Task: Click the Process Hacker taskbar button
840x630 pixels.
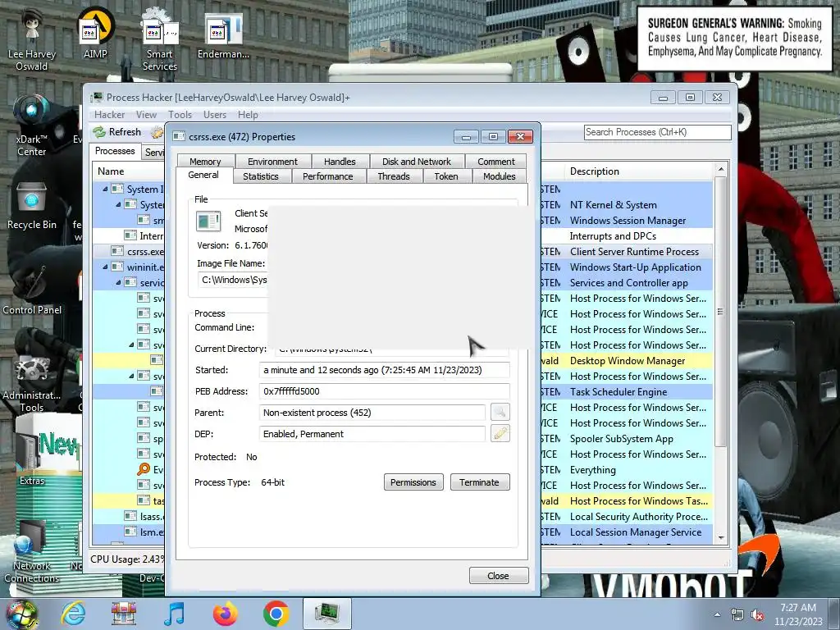Action: click(326, 614)
